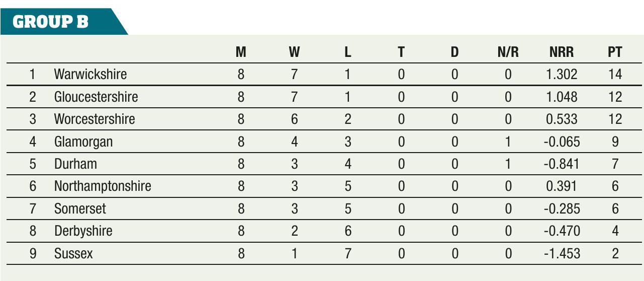The image size is (644, 281).
Task: Click the PT column header
Action: pyautogui.click(x=615, y=52)
